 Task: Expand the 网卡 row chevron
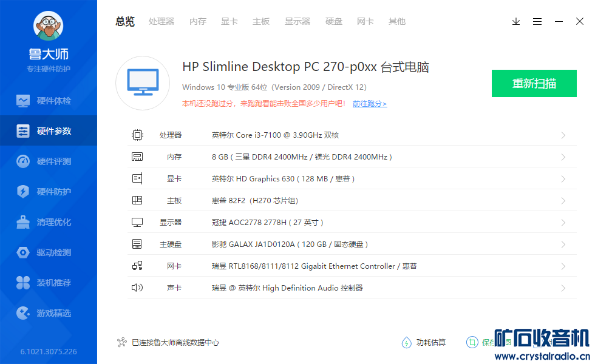563,266
